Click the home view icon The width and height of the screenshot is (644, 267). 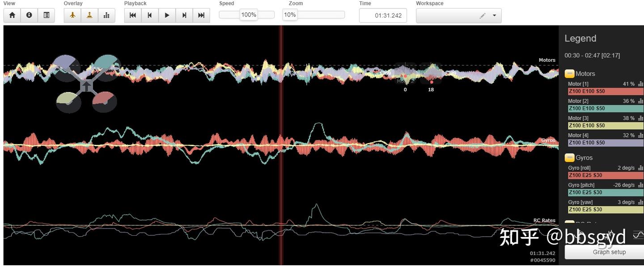click(12, 15)
